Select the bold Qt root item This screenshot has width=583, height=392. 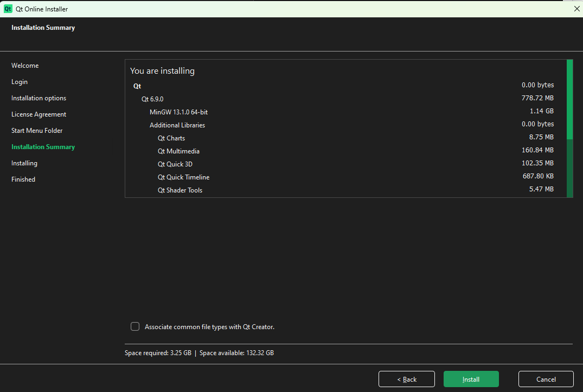[137, 86]
